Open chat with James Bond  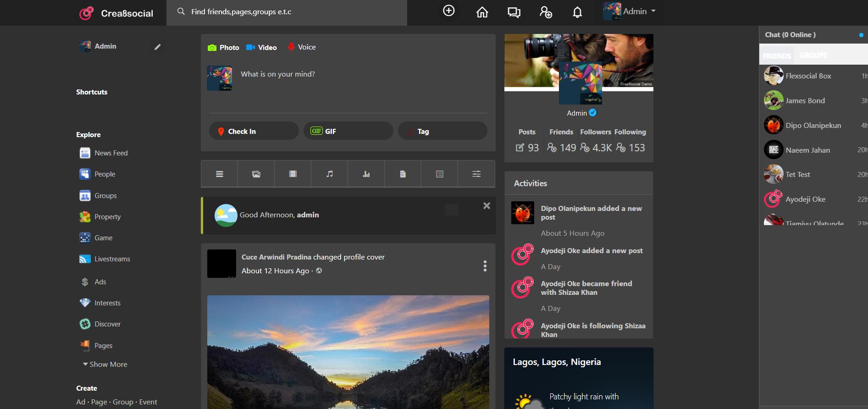coord(805,101)
